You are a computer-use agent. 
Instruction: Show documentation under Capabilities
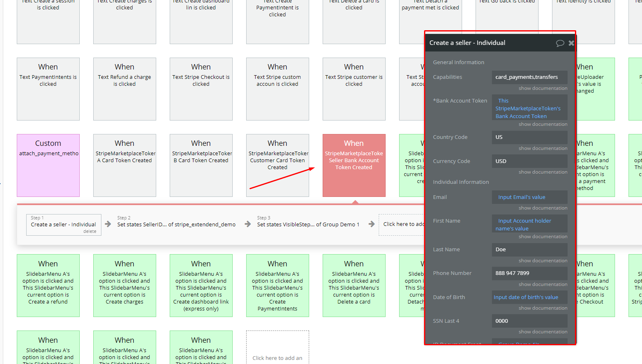(543, 88)
